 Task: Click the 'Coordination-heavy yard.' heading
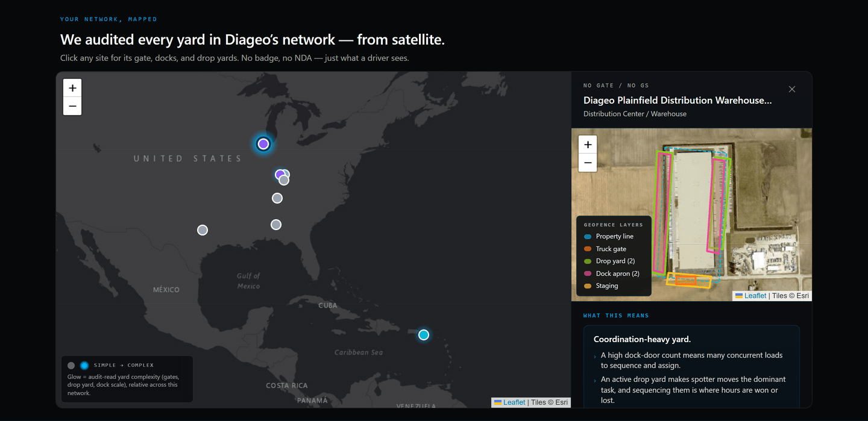(642, 339)
